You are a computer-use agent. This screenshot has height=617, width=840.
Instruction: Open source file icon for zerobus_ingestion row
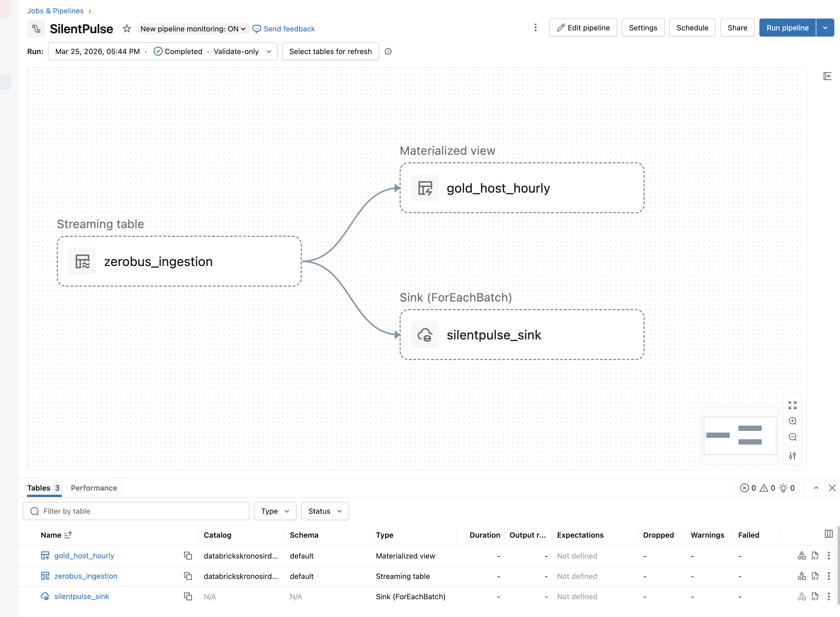(x=815, y=576)
